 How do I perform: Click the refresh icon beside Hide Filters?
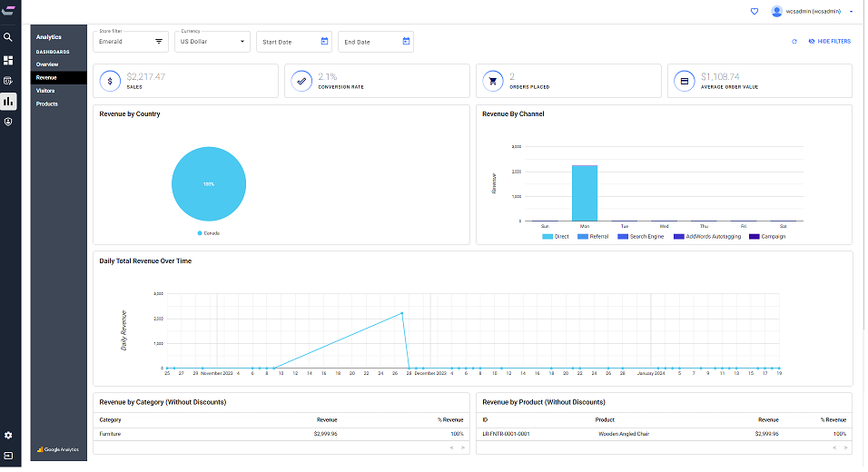coord(794,42)
